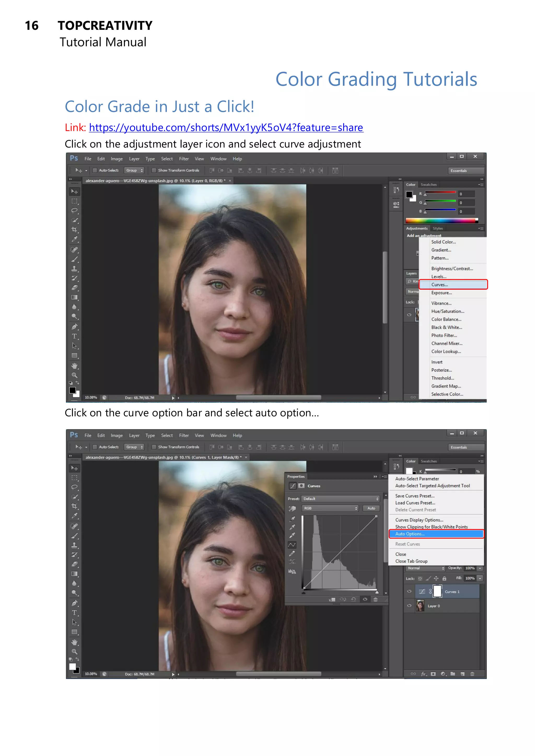Click the R slider in the Color panel

click(x=440, y=193)
